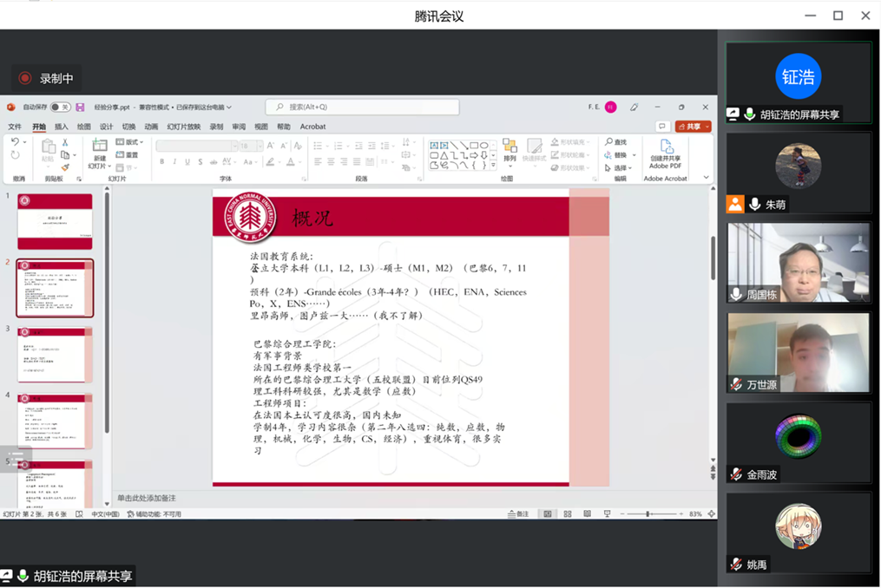Screen dimensions: 881x588
Task: Click the Find (查找) magnifier button
Action: [616, 142]
